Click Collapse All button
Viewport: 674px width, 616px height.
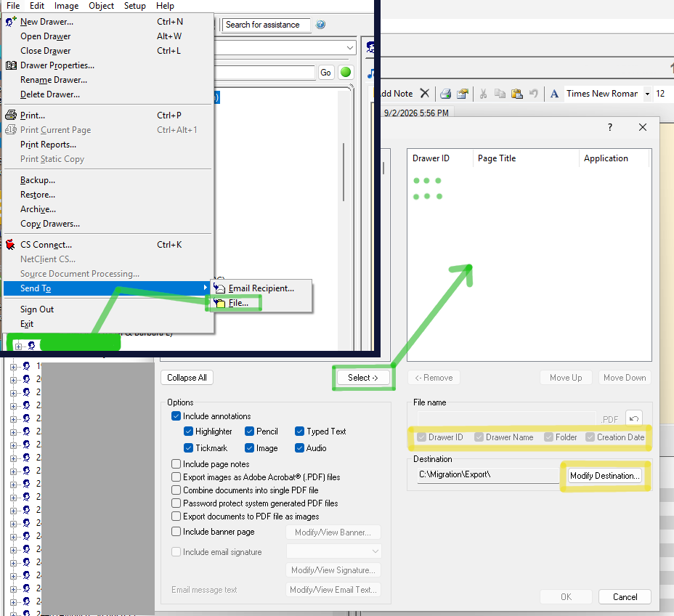coord(187,378)
